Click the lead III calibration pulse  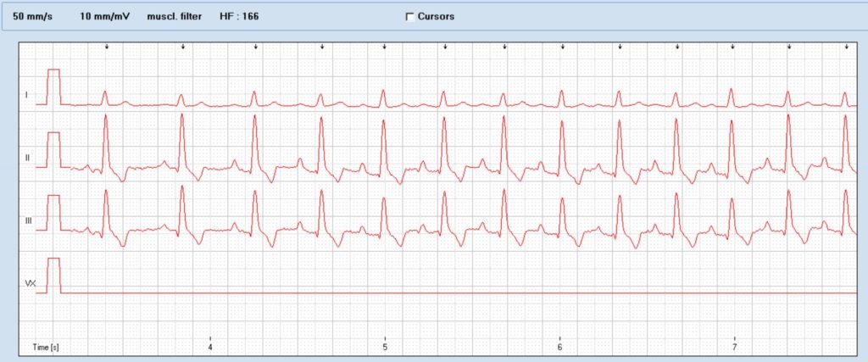(53, 213)
